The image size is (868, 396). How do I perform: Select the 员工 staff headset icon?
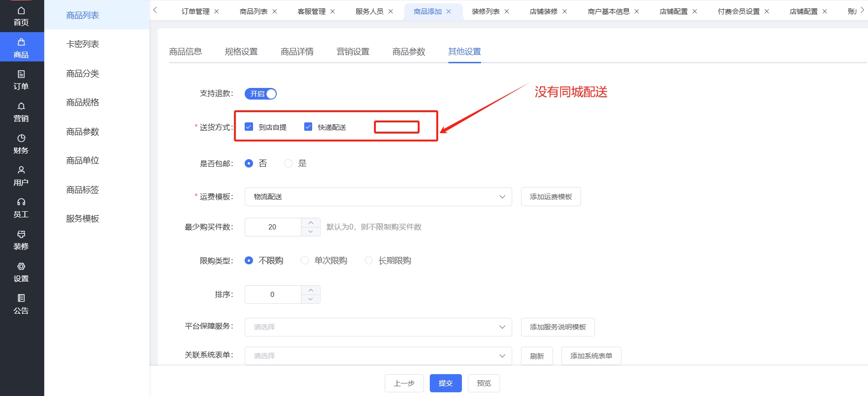pyautogui.click(x=21, y=208)
